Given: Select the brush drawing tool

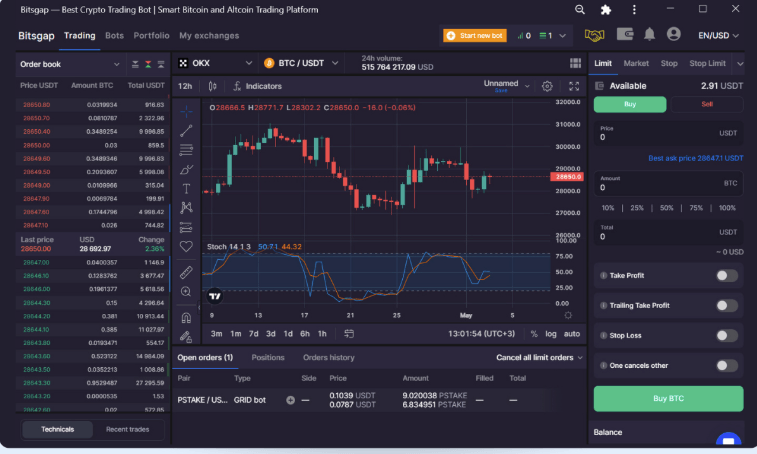Looking at the screenshot, I should (x=186, y=170).
